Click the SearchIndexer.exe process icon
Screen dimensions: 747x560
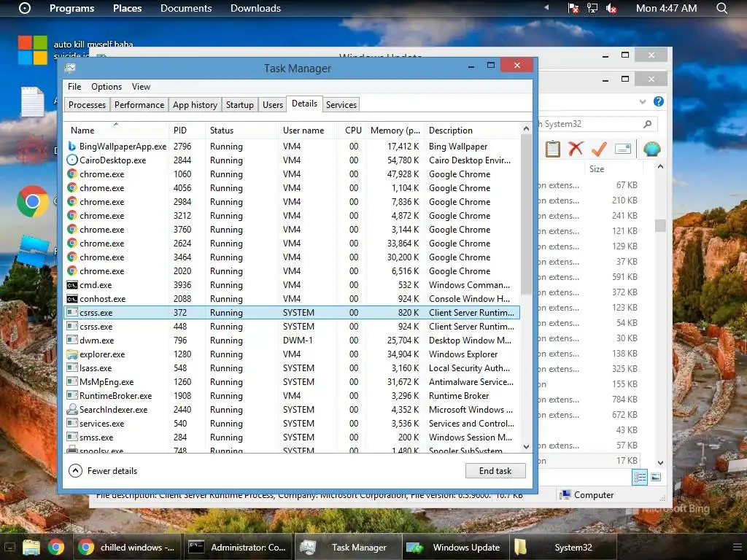[72, 409]
